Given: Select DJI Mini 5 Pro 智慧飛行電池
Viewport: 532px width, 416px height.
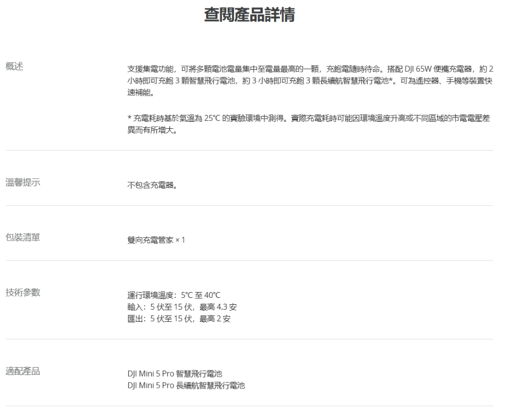Looking at the screenshot, I should point(174,373).
